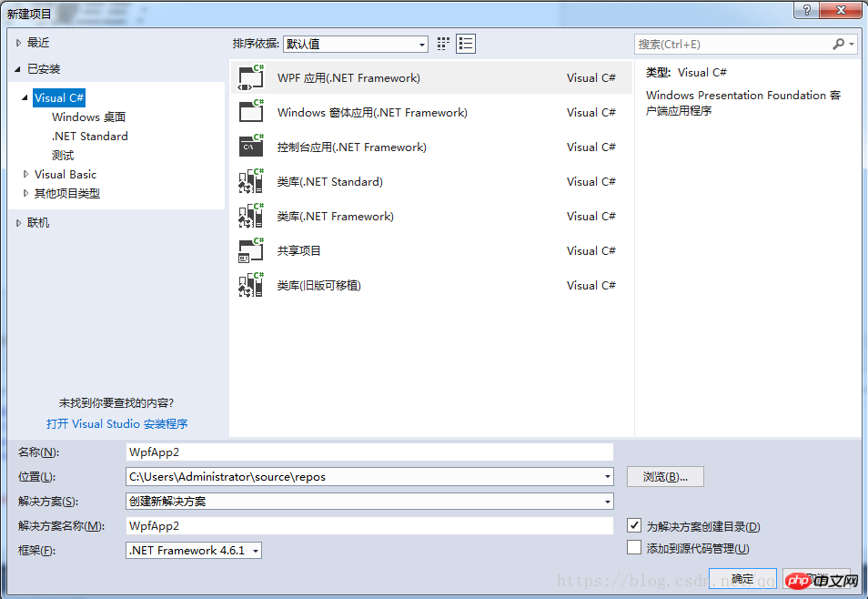
Task: Confirm with the 确定 button
Action: (x=742, y=578)
